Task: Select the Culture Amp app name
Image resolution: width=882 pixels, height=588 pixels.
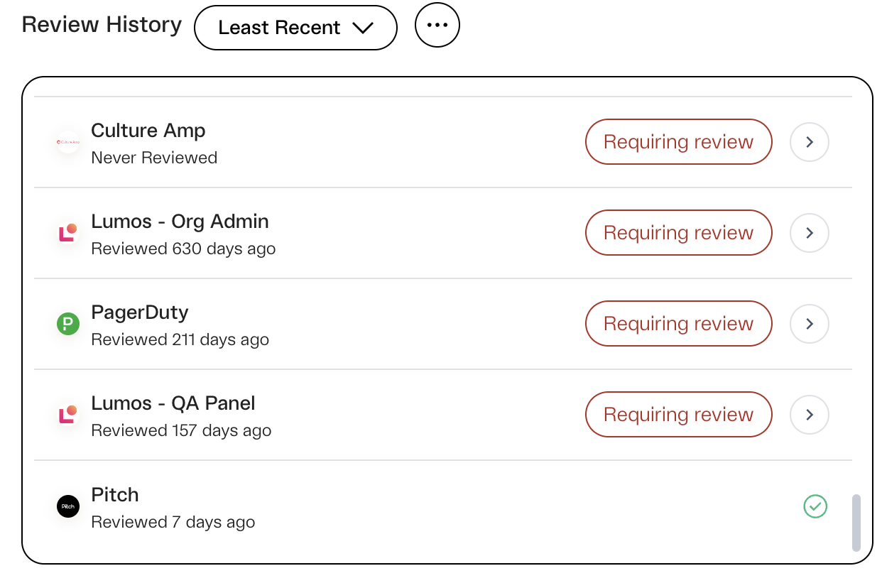Action: coord(148,131)
